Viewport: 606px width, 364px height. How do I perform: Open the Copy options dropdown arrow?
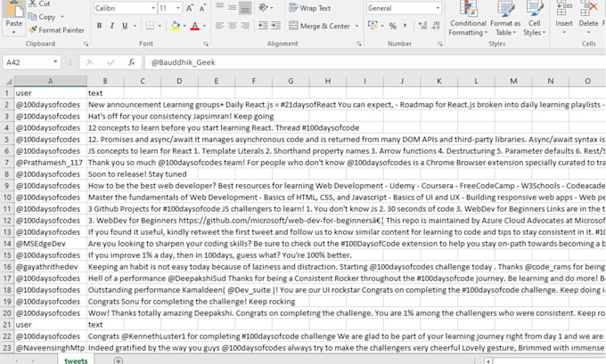62,17
